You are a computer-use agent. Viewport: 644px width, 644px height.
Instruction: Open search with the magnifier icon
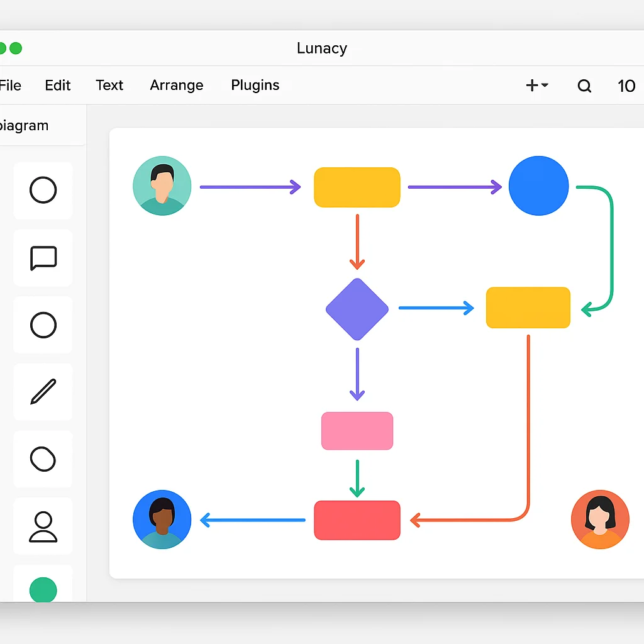click(x=584, y=86)
